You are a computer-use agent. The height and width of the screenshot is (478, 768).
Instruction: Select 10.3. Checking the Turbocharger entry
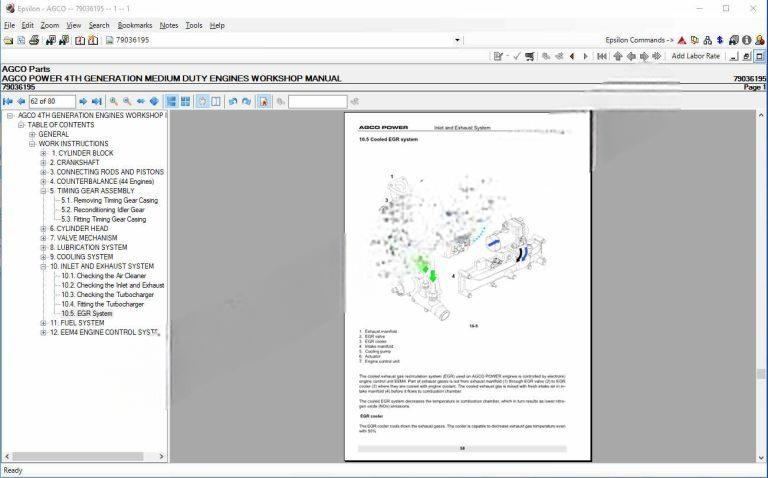pyautogui.click(x=107, y=295)
